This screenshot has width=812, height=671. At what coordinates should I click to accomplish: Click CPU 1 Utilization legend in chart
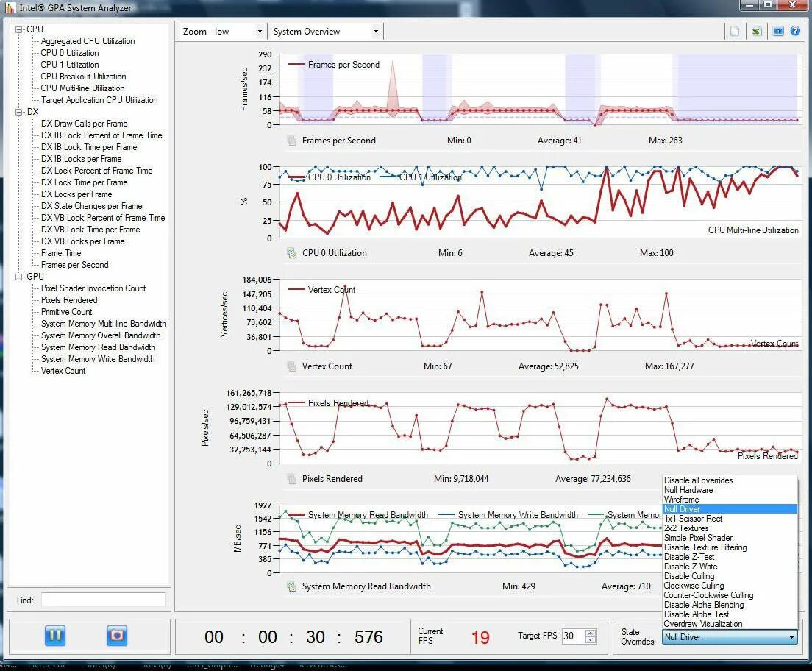tap(430, 177)
